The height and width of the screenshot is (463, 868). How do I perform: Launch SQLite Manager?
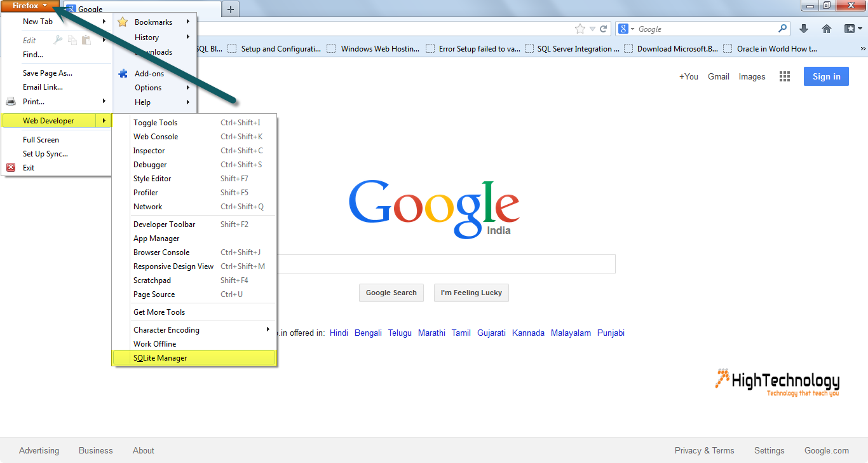click(194, 358)
